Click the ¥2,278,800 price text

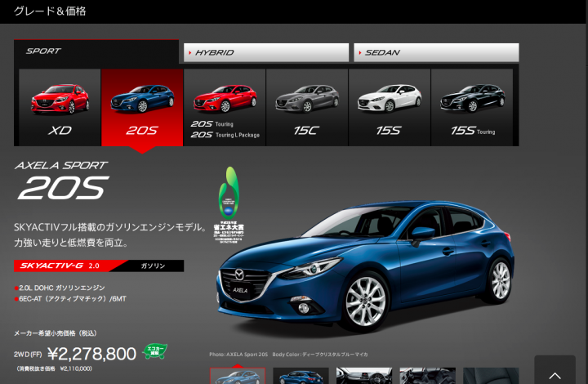click(x=91, y=354)
